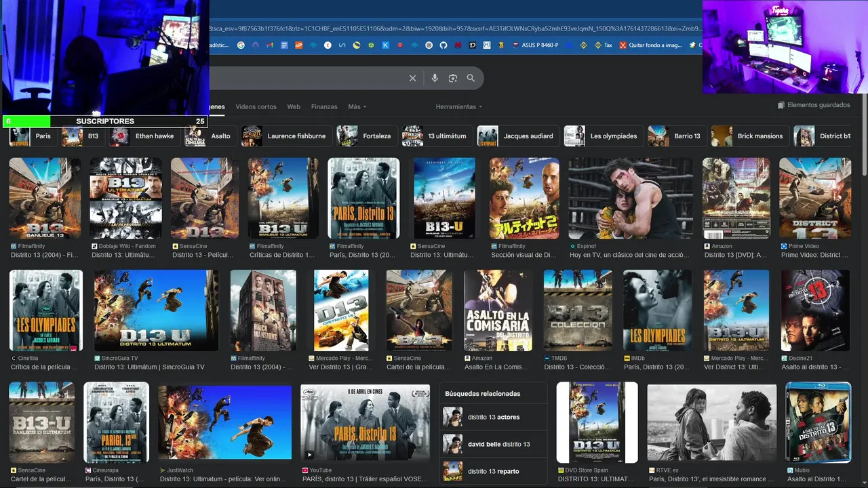Screen dimensions: 868x488
Task: Open the Les Olympiades Cinefilia poster thumbnail
Action: pyautogui.click(x=45, y=310)
